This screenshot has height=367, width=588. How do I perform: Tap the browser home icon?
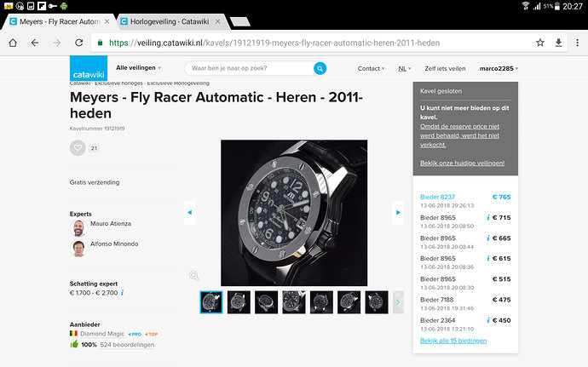(x=13, y=43)
